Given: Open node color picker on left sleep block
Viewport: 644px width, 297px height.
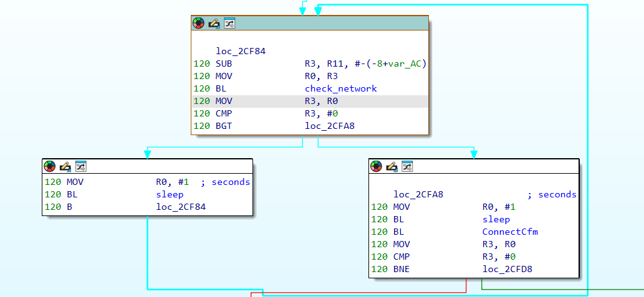Looking at the screenshot, I should 50,166.
